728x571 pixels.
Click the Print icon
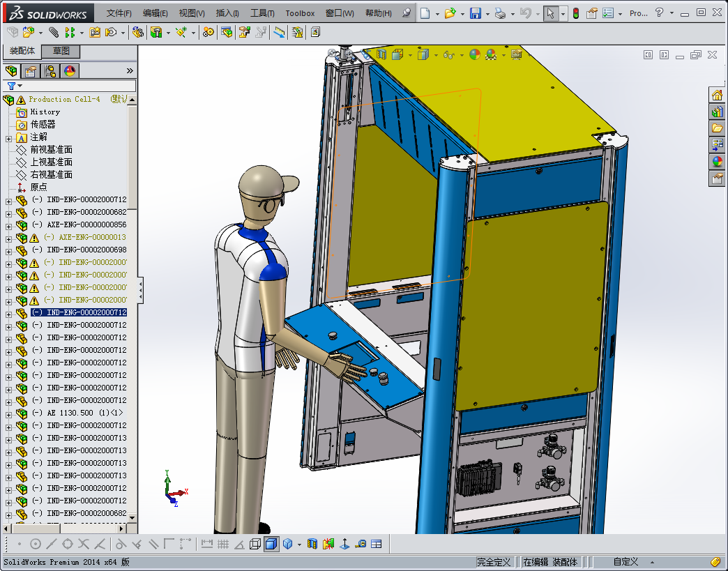(500, 13)
